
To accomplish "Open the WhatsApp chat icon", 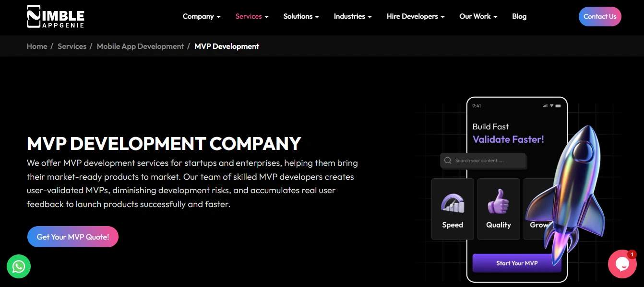I will pos(19,266).
